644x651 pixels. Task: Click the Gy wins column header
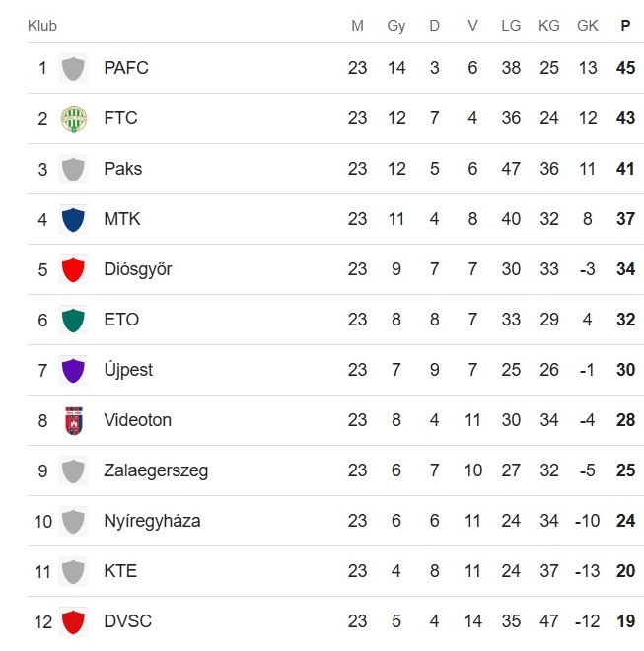click(396, 26)
